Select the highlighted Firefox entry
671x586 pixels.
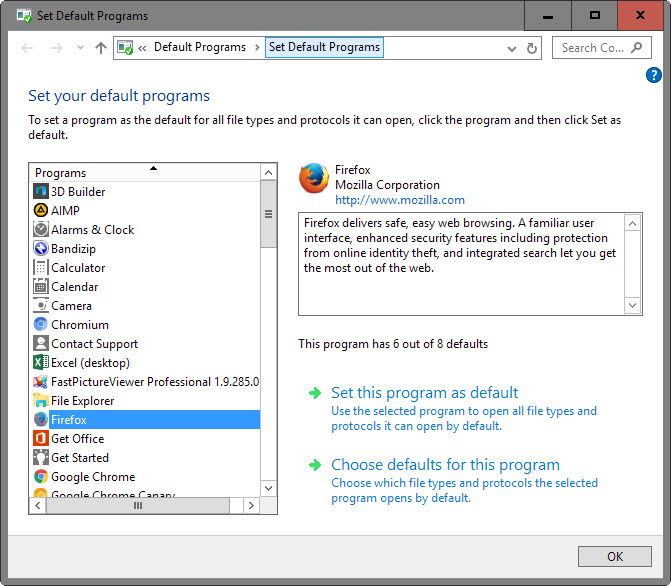(146, 419)
